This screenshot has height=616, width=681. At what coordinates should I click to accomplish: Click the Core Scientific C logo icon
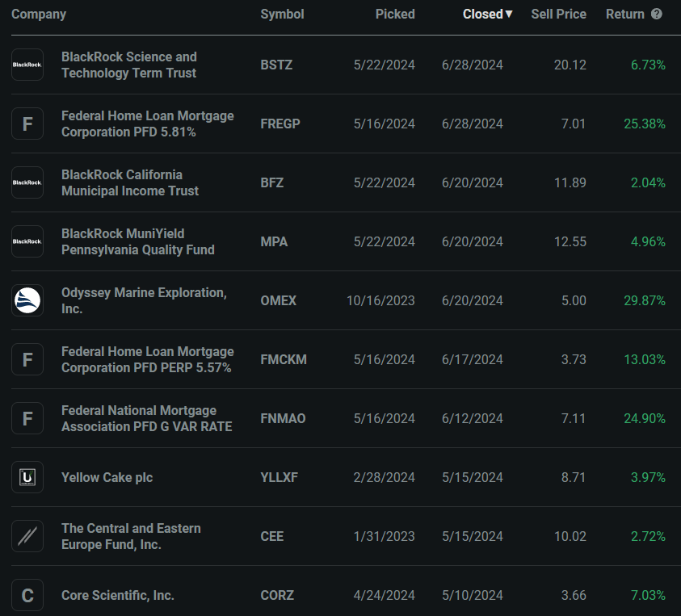tap(27, 596)
